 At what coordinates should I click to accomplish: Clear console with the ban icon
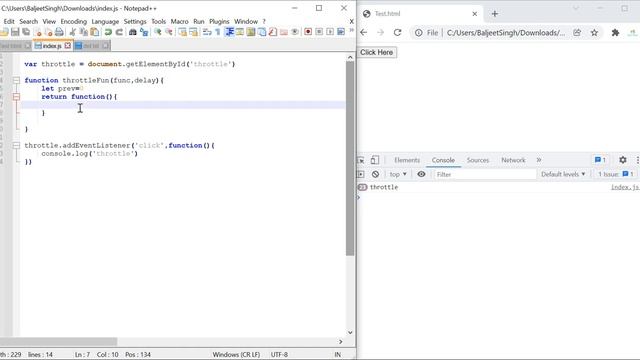(x=376, y=174)
